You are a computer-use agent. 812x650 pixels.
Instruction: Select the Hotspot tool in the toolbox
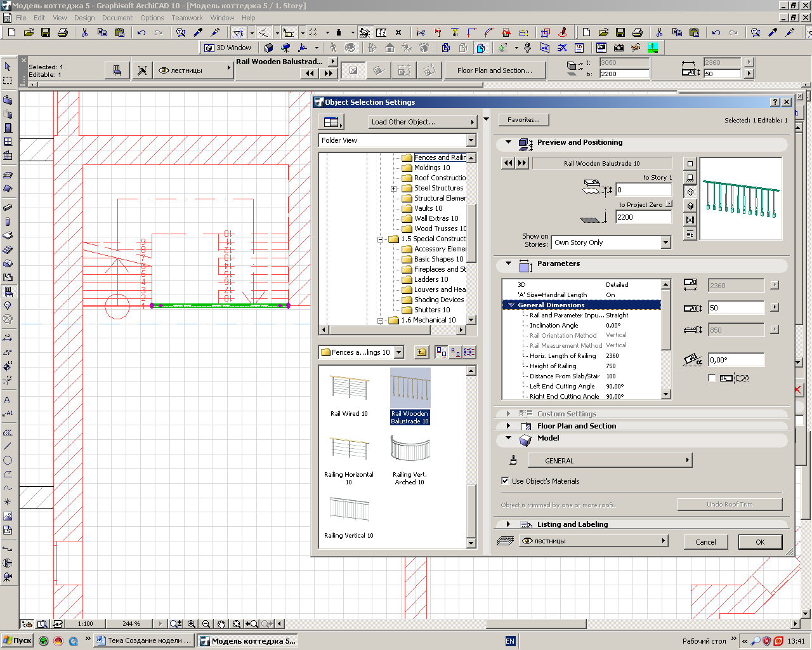point(8,502)
